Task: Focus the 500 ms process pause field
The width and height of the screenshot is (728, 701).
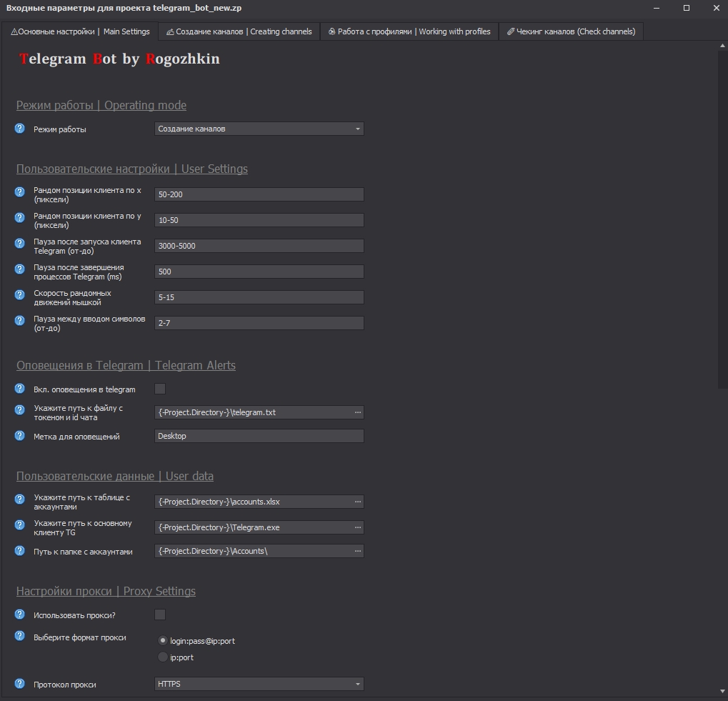Action: pyautogui.click(x=259, y=272)
